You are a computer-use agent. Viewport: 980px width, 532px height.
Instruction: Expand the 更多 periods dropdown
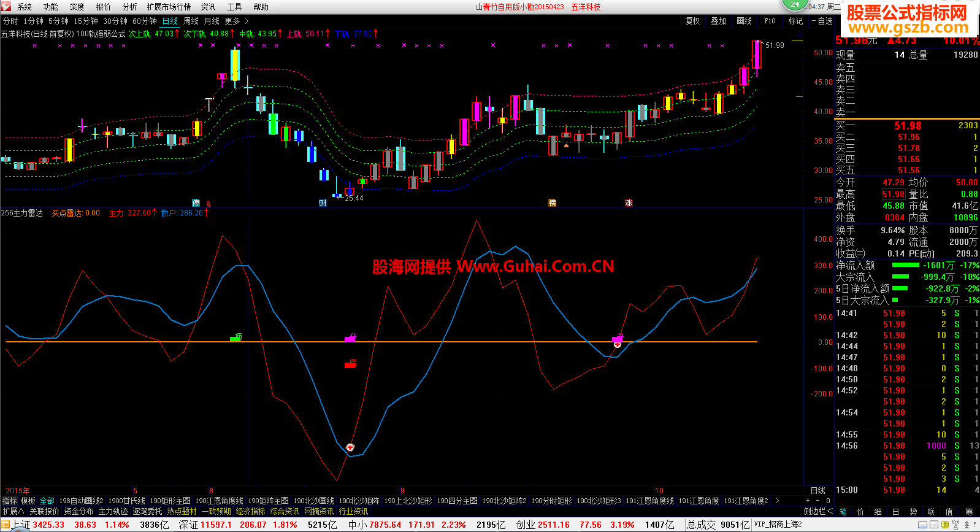(x=236, y=21)
